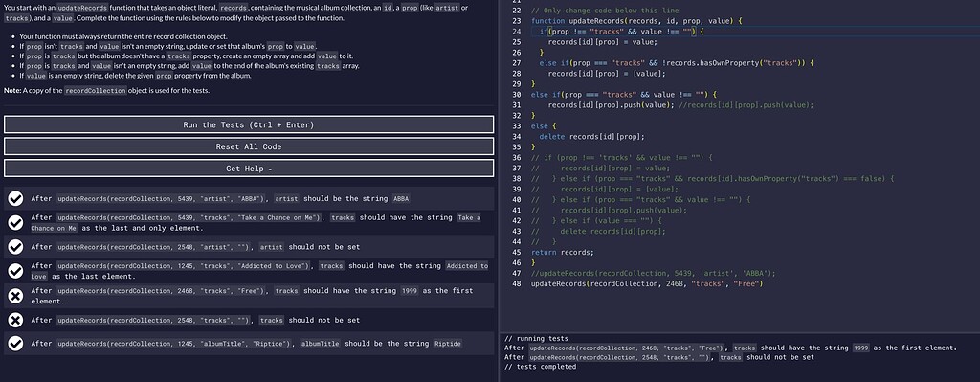Click line number 36 in editor gutter
Viewport: 980px width, 382px height.
tap(516, 158)
